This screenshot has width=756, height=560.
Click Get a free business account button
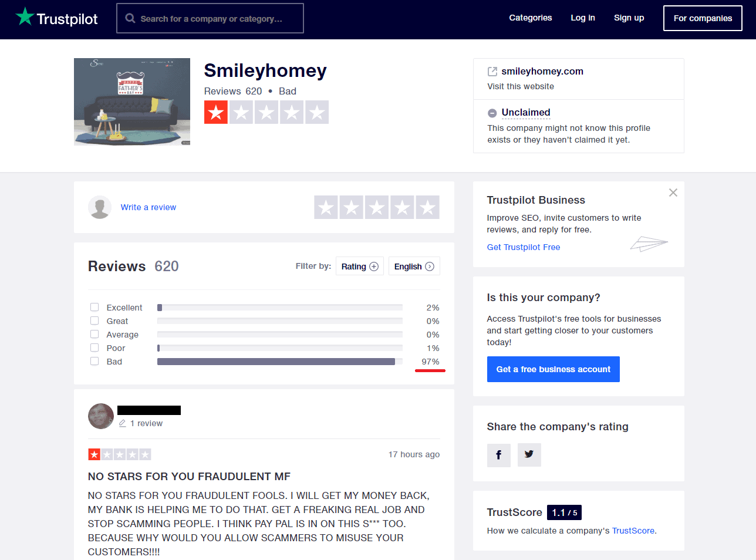click(x=553, y=369)
